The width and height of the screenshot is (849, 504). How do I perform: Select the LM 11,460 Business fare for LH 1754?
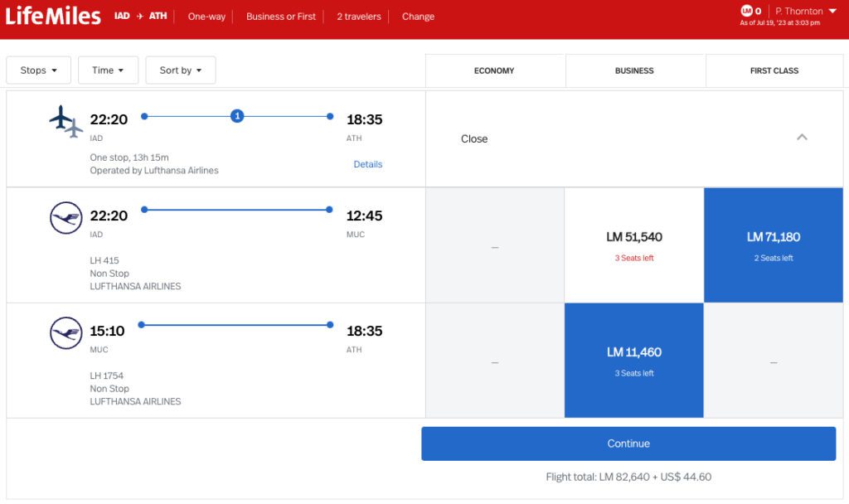[x=633, y=359]
